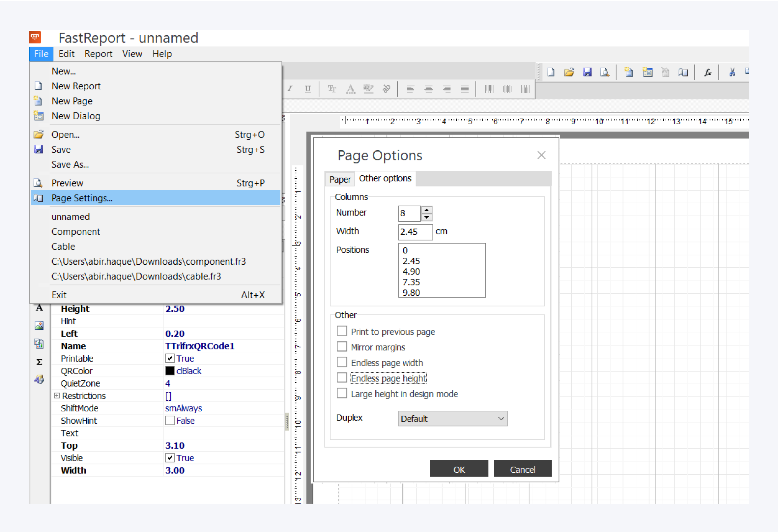Viewport: 778px width, 532px height.
Task: Expand the Restrictions property
Action: 57,396
